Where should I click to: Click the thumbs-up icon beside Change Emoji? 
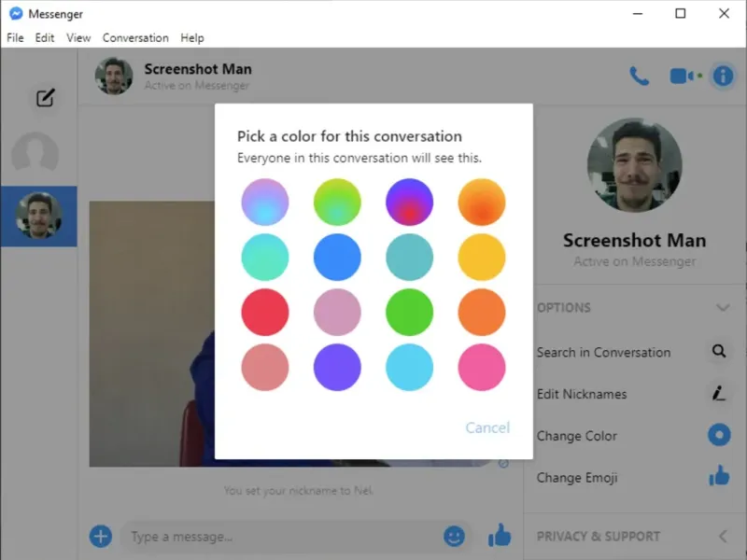click(x=719, y=476)
